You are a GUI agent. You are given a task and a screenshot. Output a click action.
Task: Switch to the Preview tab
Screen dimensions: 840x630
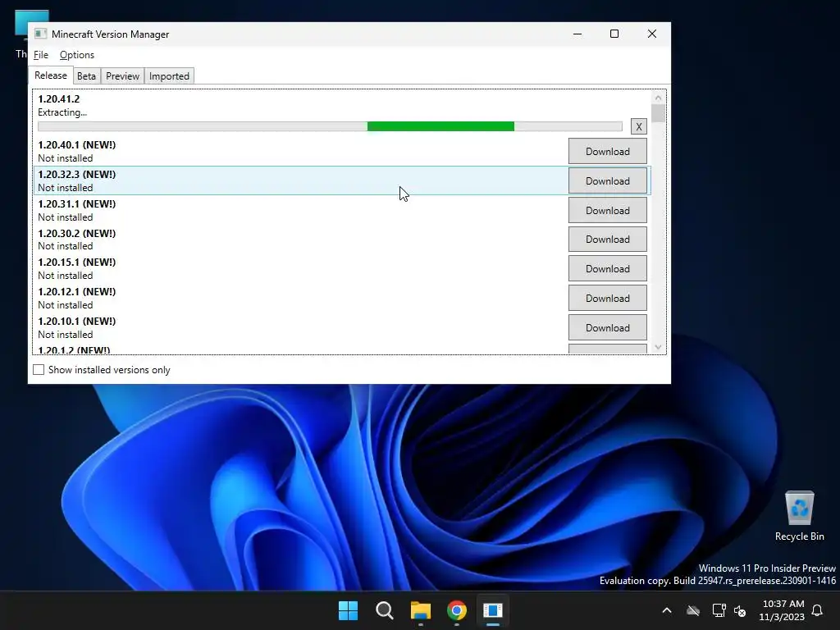pyautogui.click(x=122, y=76)
